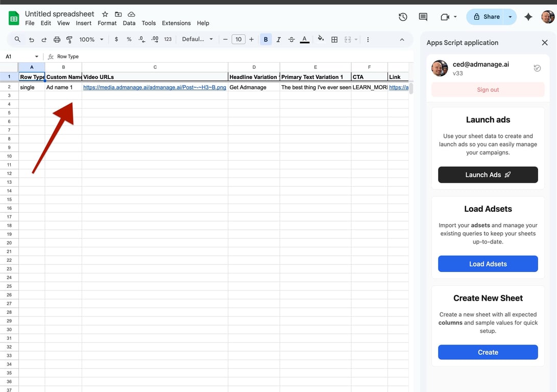The height and width of the screenshot is (392, 557).
Task: Open the media.admanage.ai video URL link
Action: pos(155,87)
